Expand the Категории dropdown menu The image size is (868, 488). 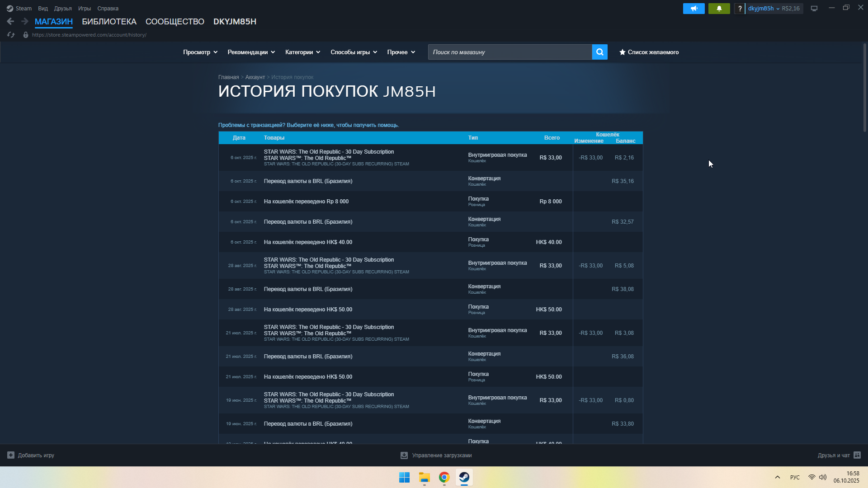point(302,52)
